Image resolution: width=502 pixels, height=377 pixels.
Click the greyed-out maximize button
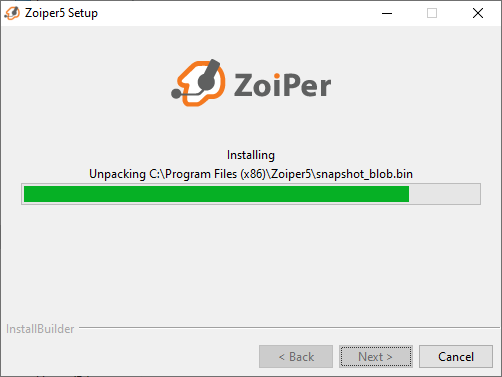pos(432,13)
